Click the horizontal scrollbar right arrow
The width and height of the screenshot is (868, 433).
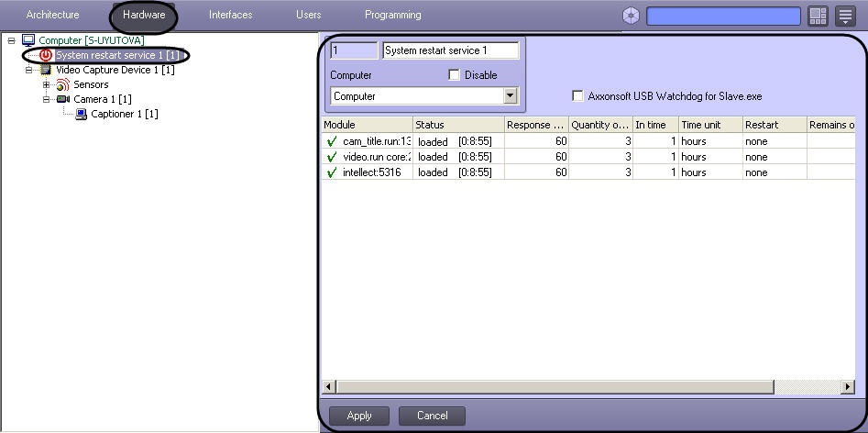click(x=848, y=388)
